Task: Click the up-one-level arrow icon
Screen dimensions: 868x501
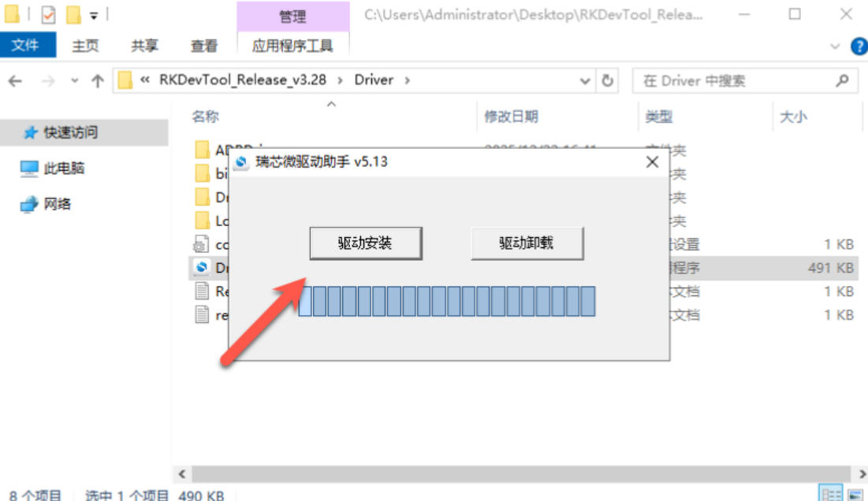Action: 98,80
